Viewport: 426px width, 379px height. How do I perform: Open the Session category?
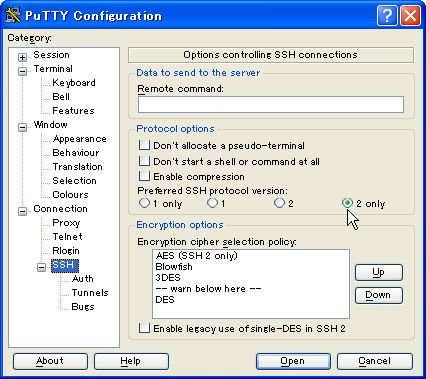click(51, 55)
